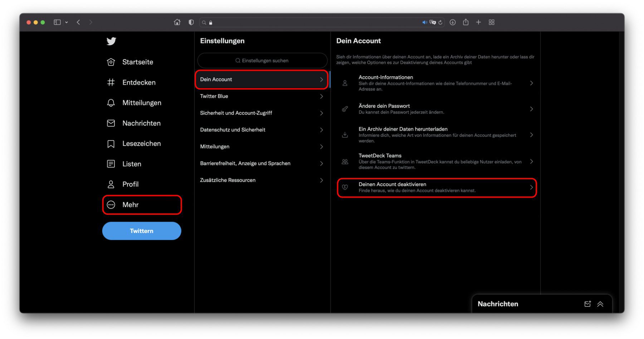644x339 pixels.
Task: Open Account-Informationen
Action: pos(436,83)
